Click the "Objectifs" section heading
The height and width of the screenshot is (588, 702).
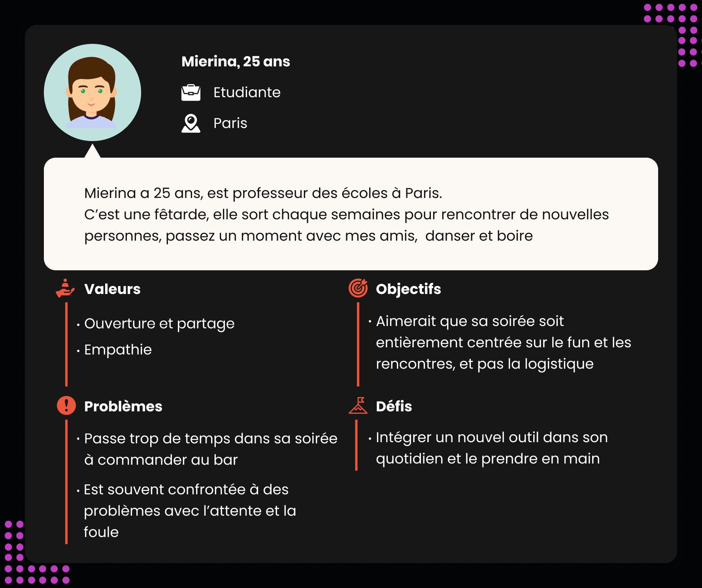pyautogui.click(x=408, y=289)
